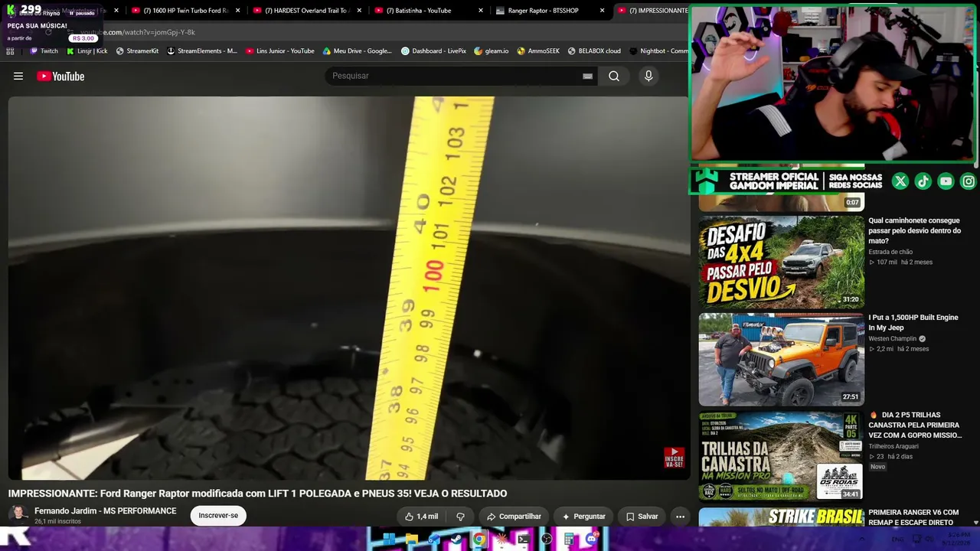Image resolution: width=980 pixels, height=551 pixels.
Task: Visit the Estrada de chão channel
Action: [x=890, y=252]
